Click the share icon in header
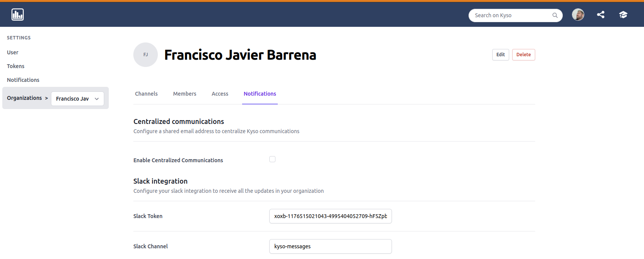Image resolution: width=644 pixels, height=259 pixels. pos(601,15)
